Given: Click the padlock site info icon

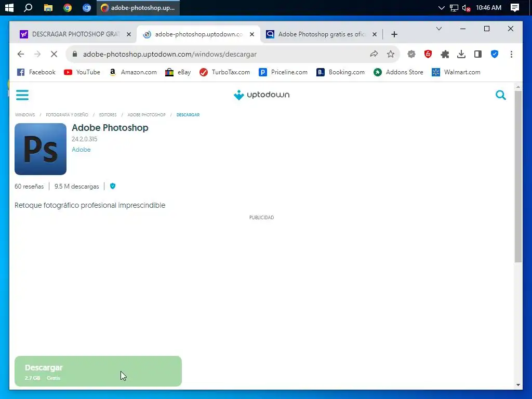Looking at the screenshot, I should [x=75, y=54].
